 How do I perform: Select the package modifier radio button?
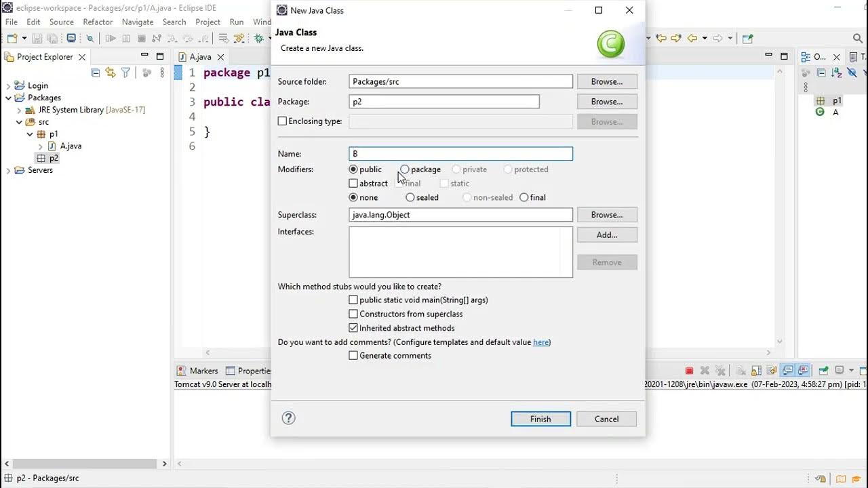(405, 169)
